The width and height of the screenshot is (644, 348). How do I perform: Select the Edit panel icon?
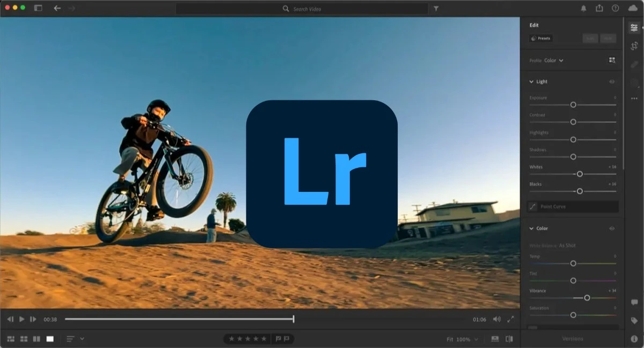[634, 27]
